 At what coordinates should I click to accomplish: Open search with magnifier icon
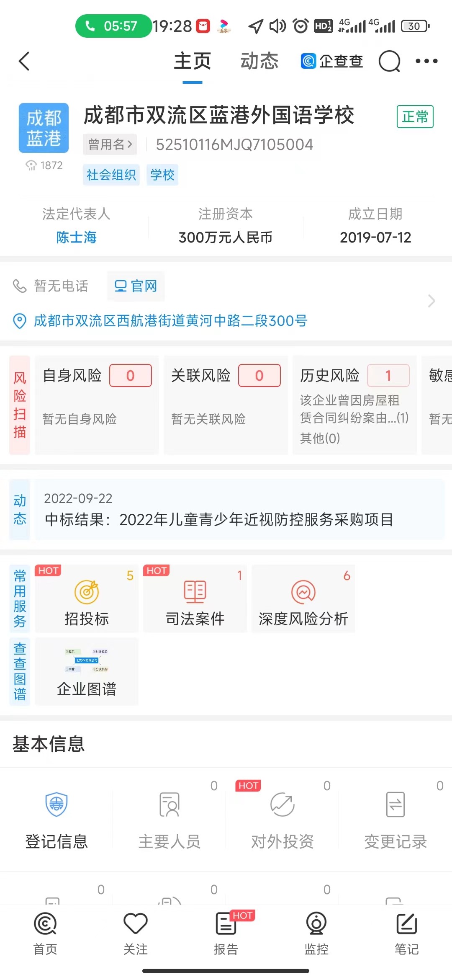[389, 62]
